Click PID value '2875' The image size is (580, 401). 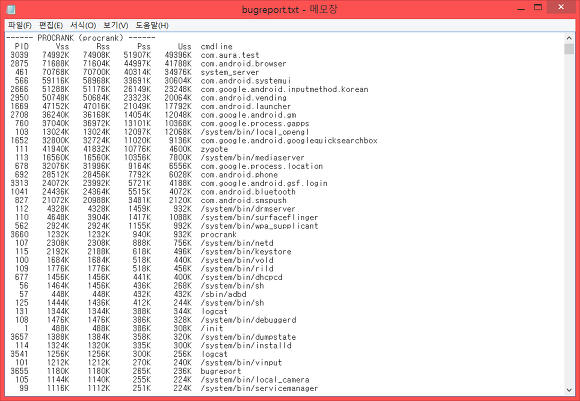tap(19, 64)
